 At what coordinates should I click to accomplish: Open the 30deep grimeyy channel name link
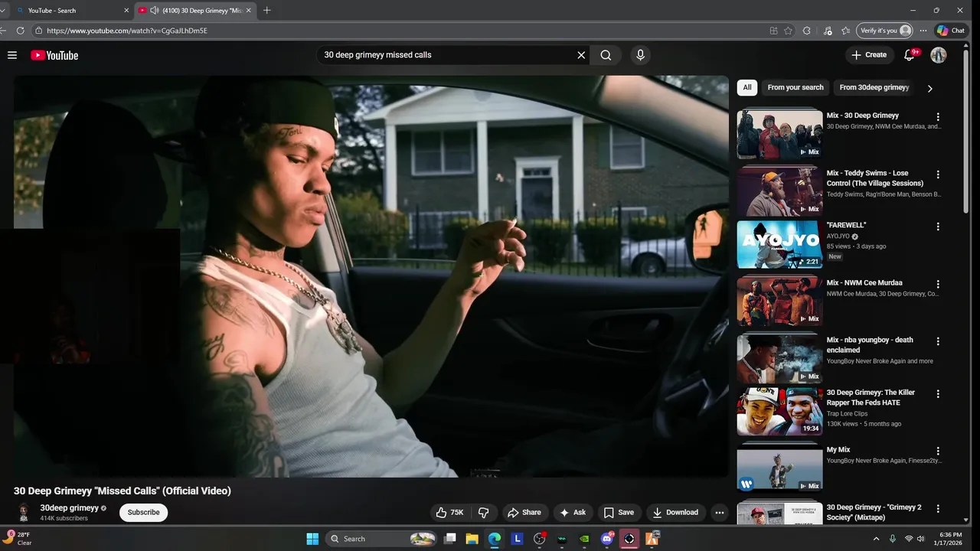69,508
